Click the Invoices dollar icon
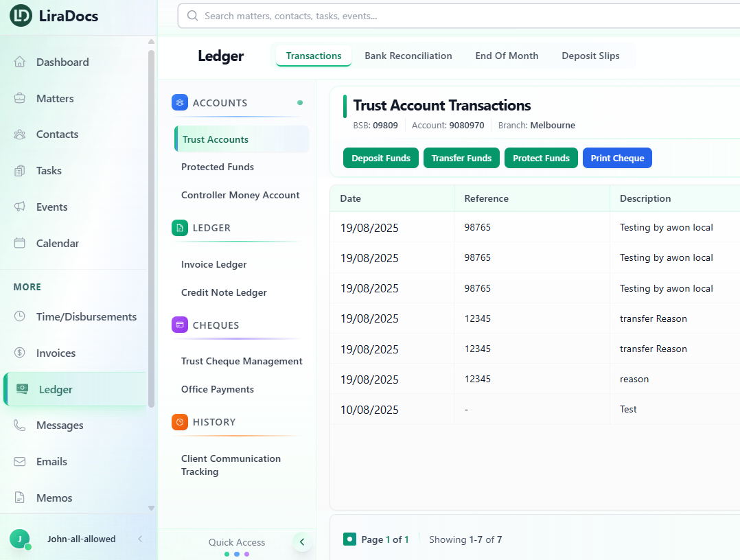 pyautogui.click(x=20, y=353)
